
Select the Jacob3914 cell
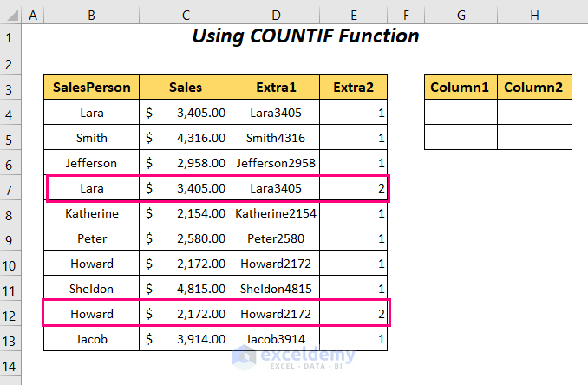[x=276, y=339]
